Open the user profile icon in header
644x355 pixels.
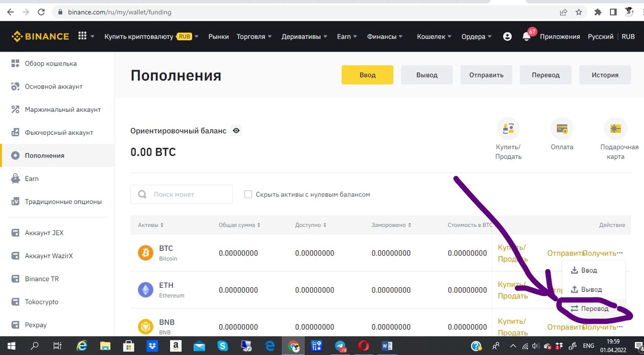click(x=507, y=37)
